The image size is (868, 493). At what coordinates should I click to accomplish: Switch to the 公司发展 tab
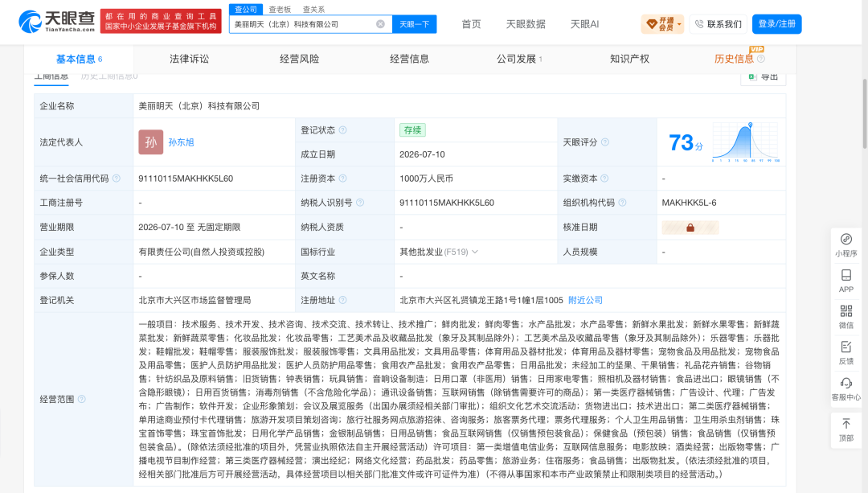(x=518, y=59)
